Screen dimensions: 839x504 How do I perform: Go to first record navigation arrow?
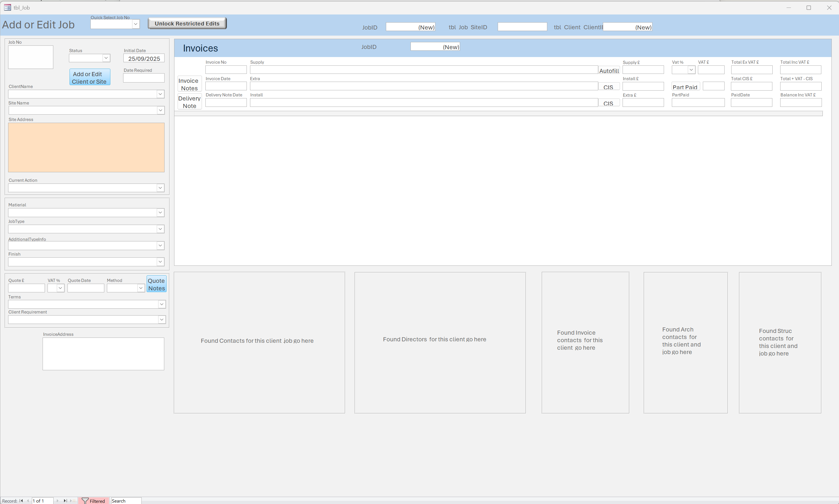pos(21,501)
